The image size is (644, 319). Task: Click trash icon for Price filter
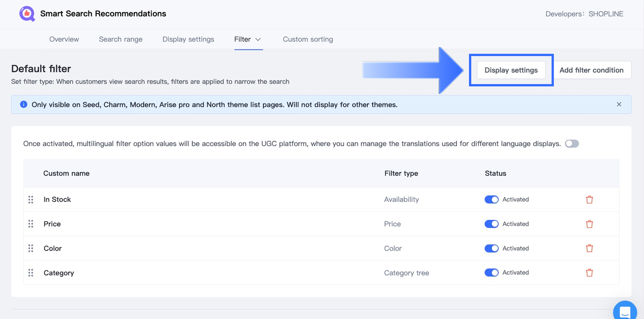(x=589, y=224)
